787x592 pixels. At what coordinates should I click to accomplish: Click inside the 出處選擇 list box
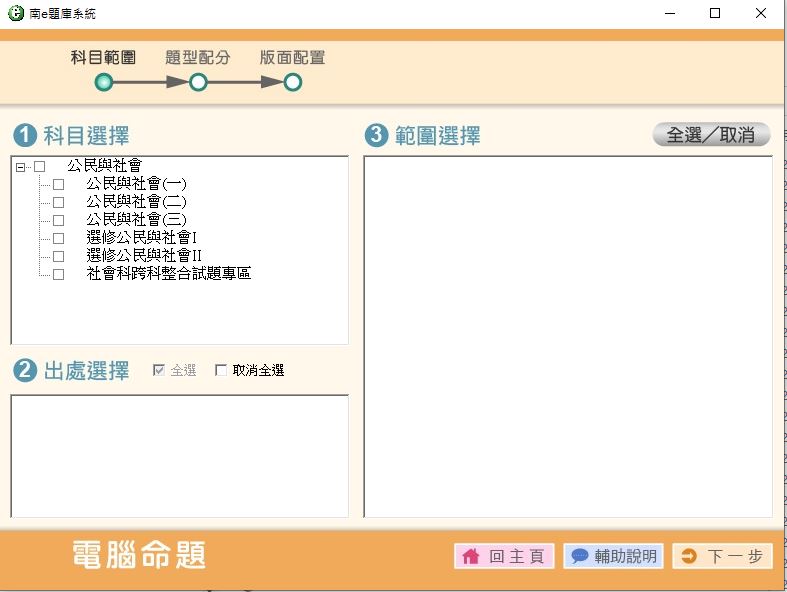(179, 455)
